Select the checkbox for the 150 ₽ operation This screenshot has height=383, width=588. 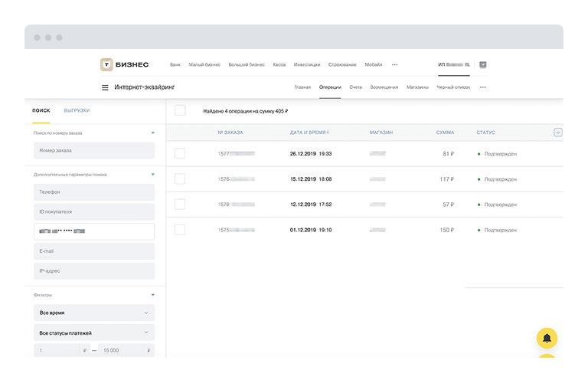tap(180, 229)
